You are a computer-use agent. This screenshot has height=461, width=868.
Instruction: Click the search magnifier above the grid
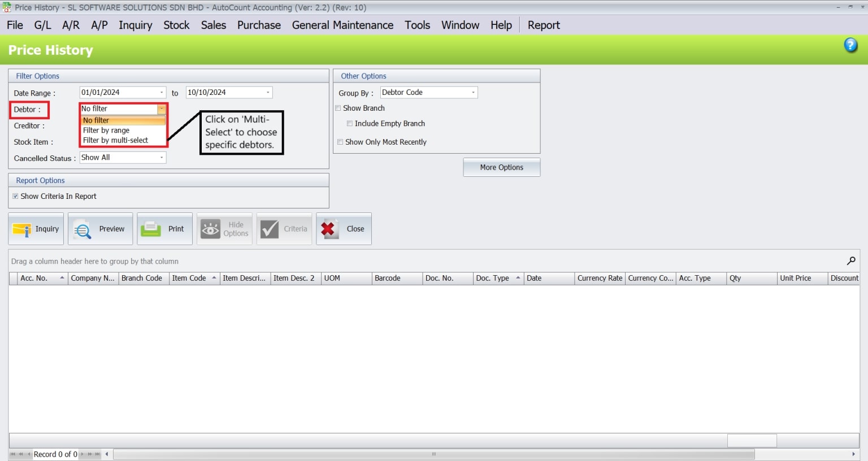(850, 261)
